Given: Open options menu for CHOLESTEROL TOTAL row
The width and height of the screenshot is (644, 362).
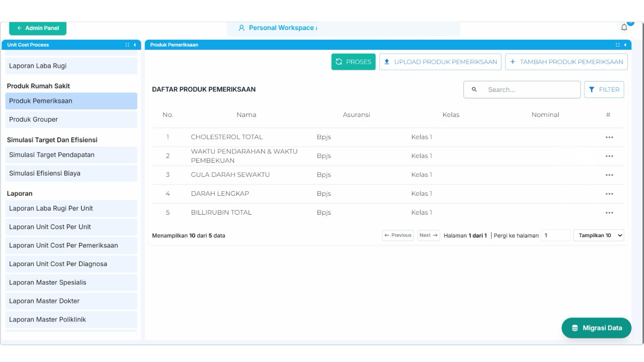Looking at the screenshot, I should 609,138.
